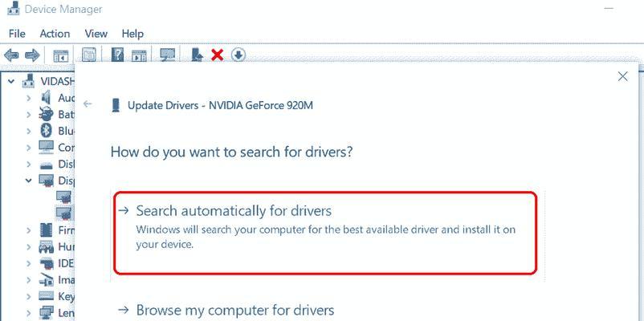Viewport: 644px width, 321px height.
Task: Select the Firmware category icon
Action: click(46, 230)
